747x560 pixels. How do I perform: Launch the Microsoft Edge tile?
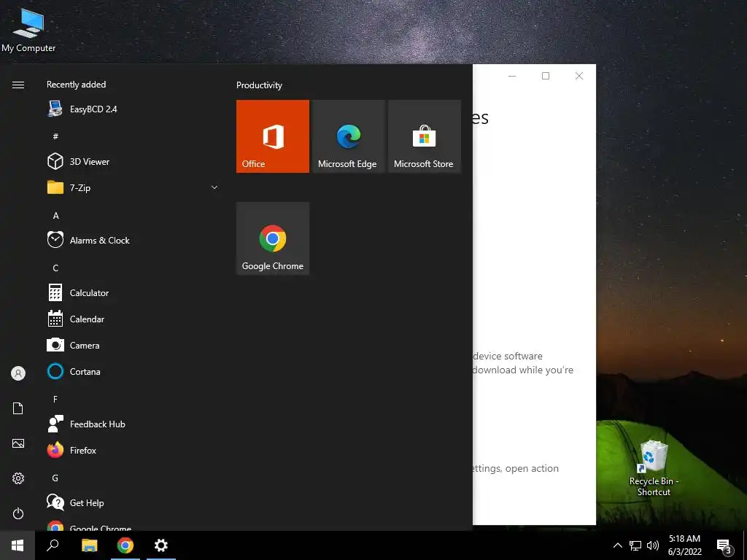tap(348, 136)
